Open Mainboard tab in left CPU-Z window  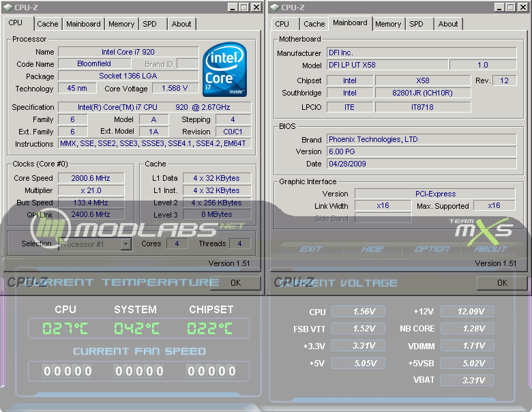click(x=83, y=24)
